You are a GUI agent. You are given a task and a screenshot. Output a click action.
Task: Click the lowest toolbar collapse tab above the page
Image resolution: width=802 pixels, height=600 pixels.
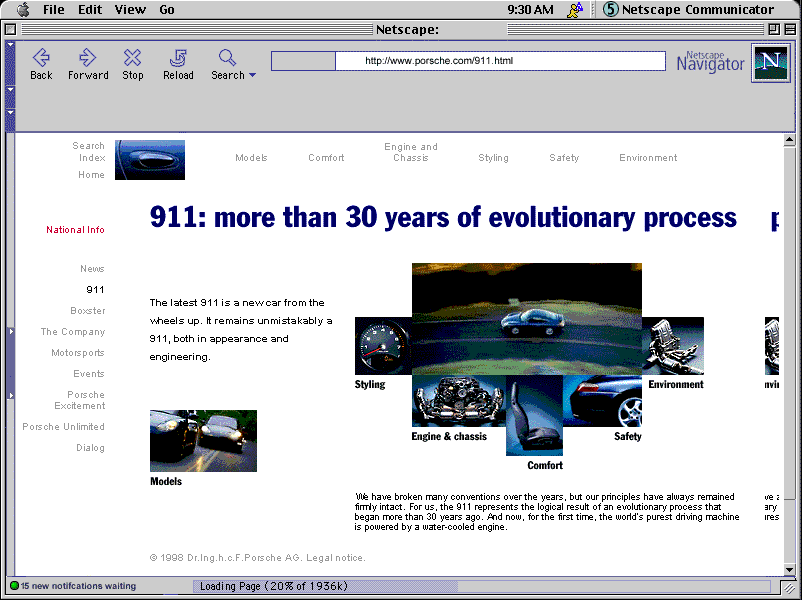pyautogui.click(x=10, y=119)
